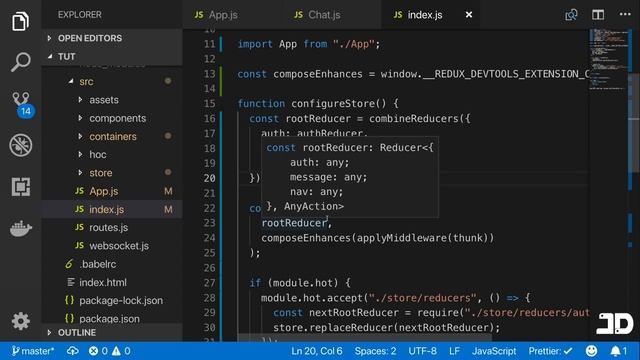Click the modified M badge next to App.js

168,191
